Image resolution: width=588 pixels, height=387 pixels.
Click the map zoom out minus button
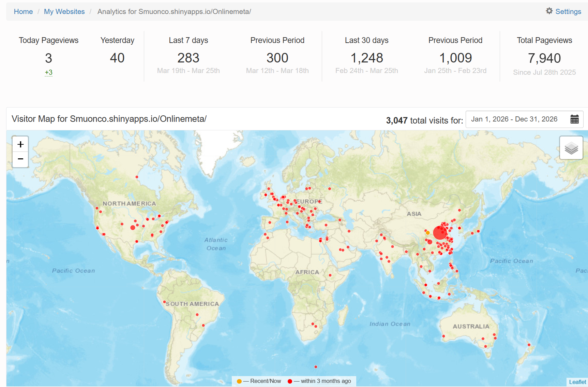(x=20, y=159)
